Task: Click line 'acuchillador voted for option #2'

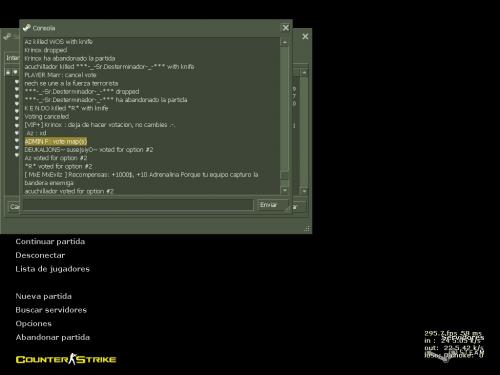Action: pos(69,191)
